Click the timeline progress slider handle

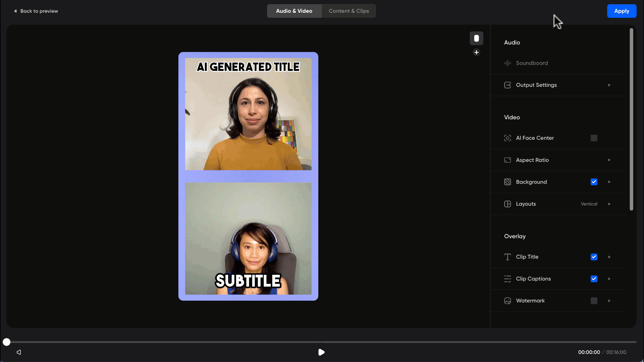7,342
